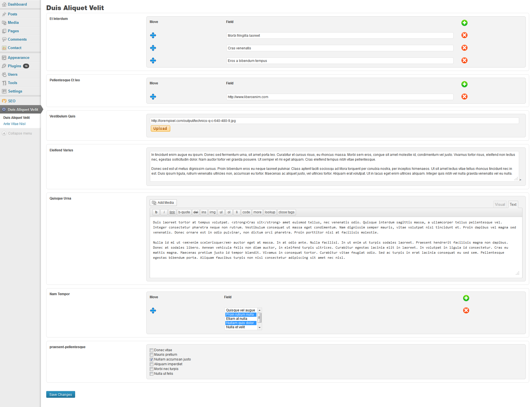This screenshot has width=532, height=407.
Task: Click the Posts pin icon
Action: 4,14
